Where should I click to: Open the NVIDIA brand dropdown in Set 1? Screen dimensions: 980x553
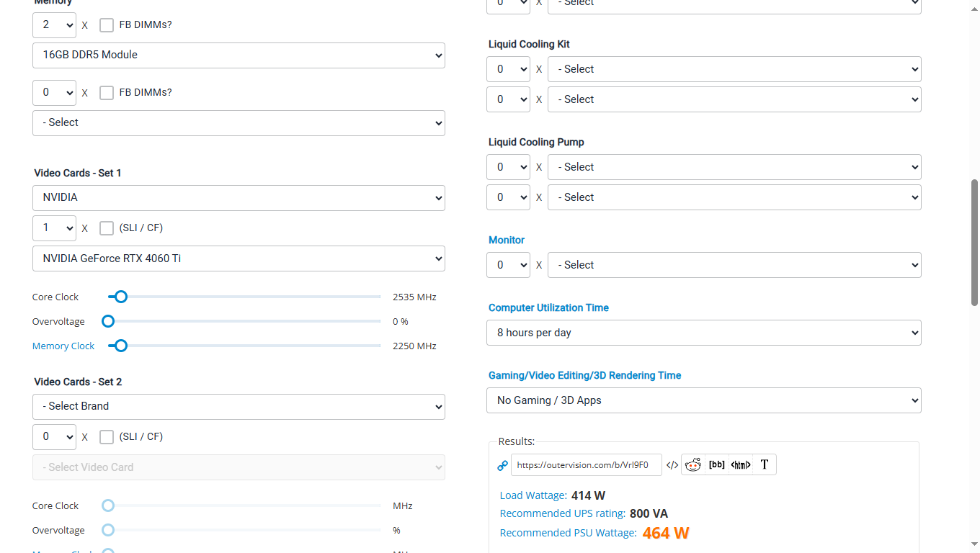point(239,198)
